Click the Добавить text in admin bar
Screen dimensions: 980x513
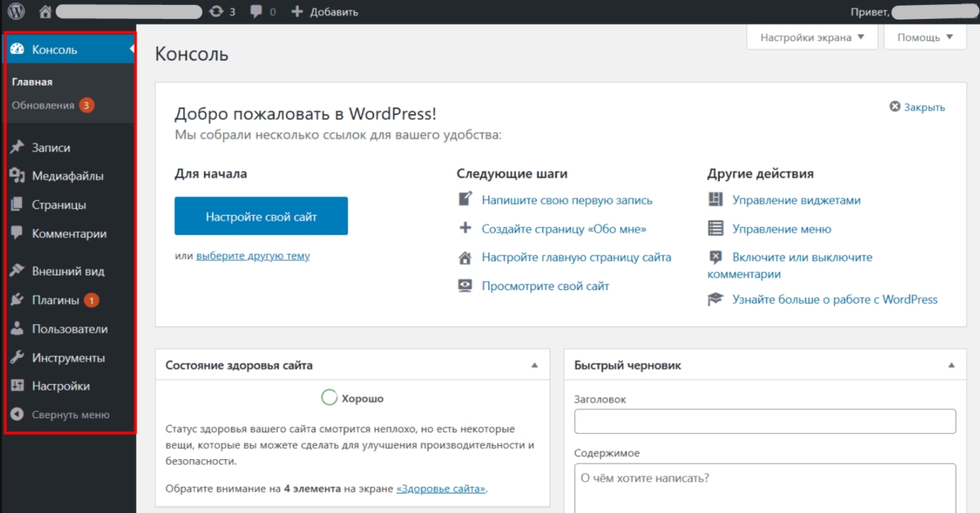(x=333, y=12)
